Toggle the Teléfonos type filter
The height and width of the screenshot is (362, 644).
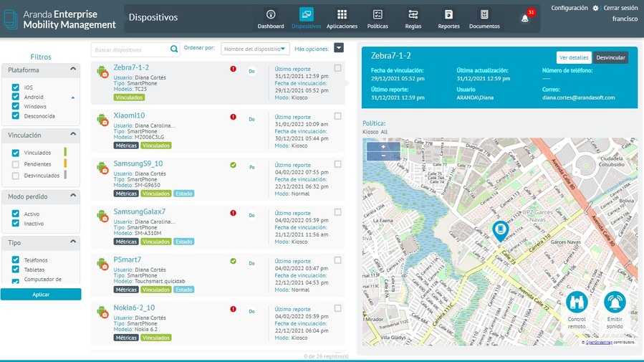tap(16, 259)
